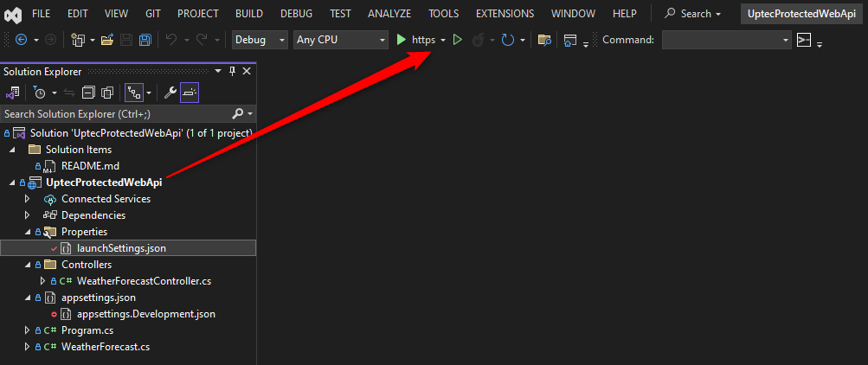This screenshot has width=868, height=365.
Task: Click Start Without Debugging outlined play icon
Action: [x=458, y=41]
